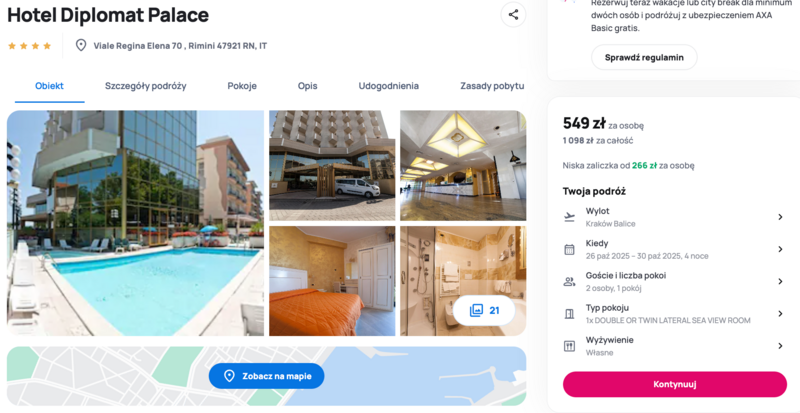Click the Zobacz na mapie button

coord(266,376)
